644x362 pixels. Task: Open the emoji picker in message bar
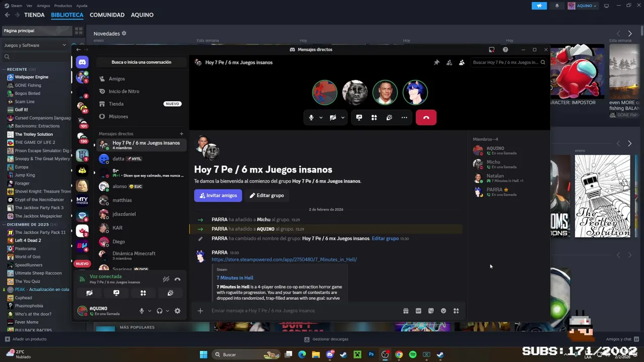(x=443, y=311)
